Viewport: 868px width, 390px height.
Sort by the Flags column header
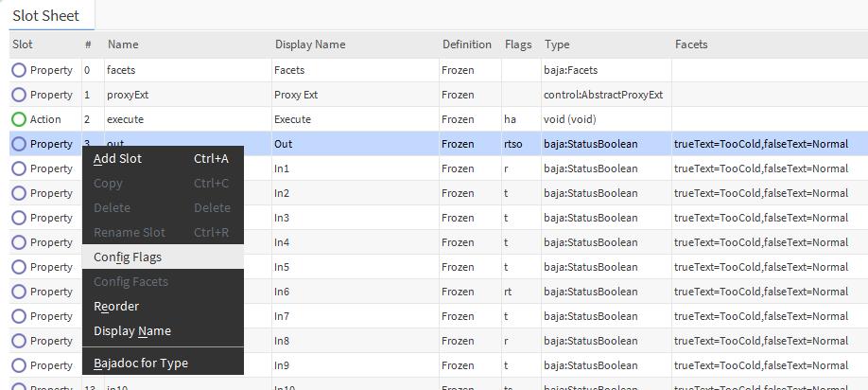[x=518, y=44]
